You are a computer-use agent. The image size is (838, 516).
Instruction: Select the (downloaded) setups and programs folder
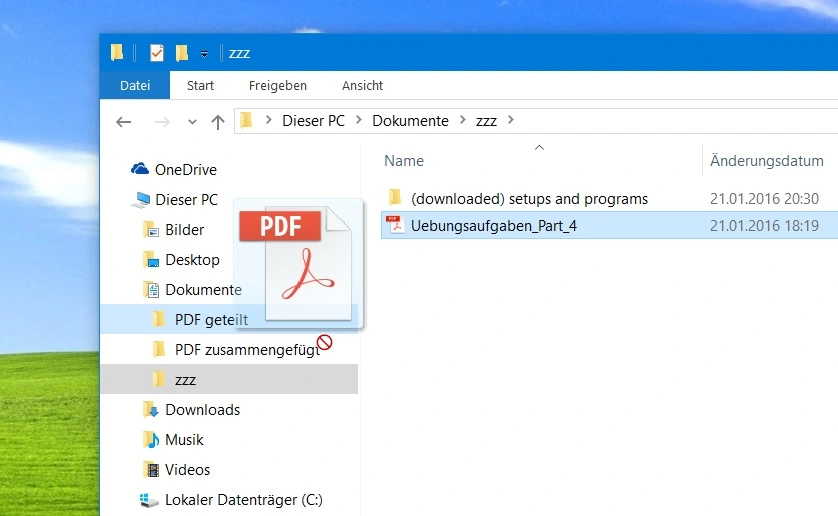pyautogui.click(x=529, y=199)
